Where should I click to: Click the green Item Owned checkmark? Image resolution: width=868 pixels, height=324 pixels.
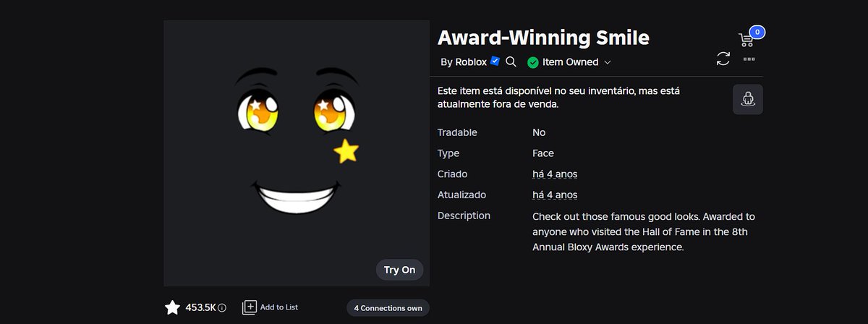click(x=533, y=62)
